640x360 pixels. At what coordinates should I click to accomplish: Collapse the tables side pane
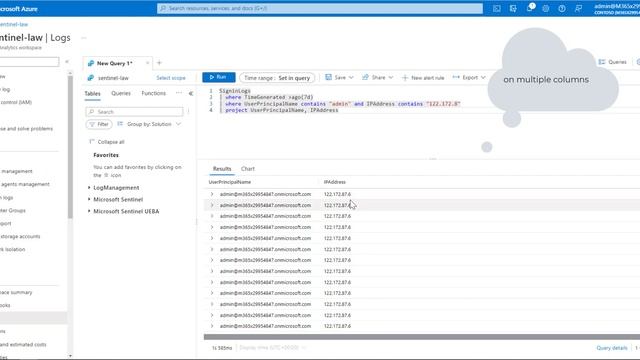pos(191,93)
